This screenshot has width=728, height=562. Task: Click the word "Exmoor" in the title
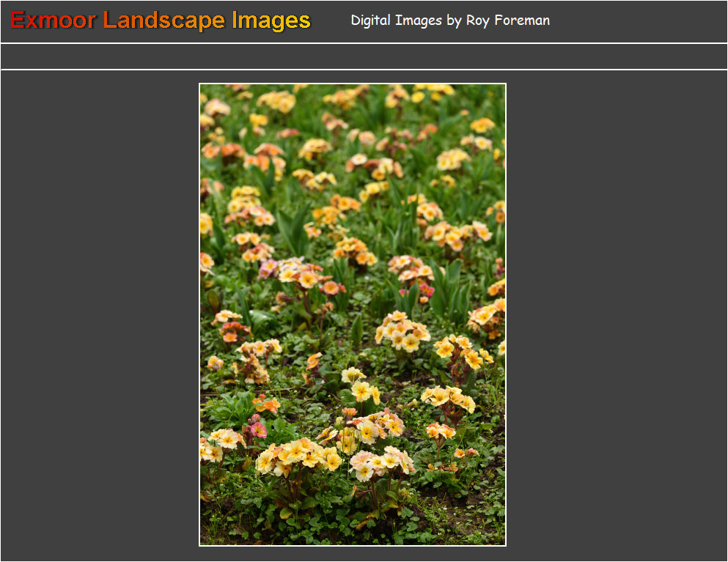[x=53, y=21]
